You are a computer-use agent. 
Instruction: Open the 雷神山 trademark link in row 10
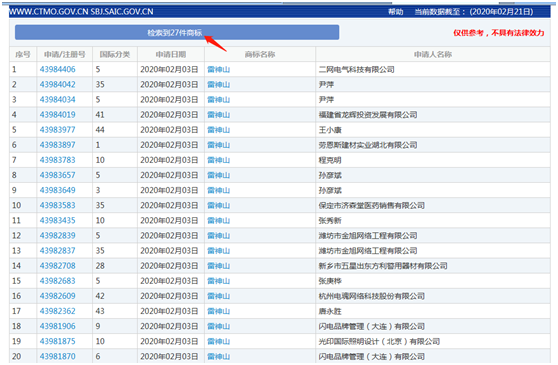pyautogui.click(x=219, y=206)
